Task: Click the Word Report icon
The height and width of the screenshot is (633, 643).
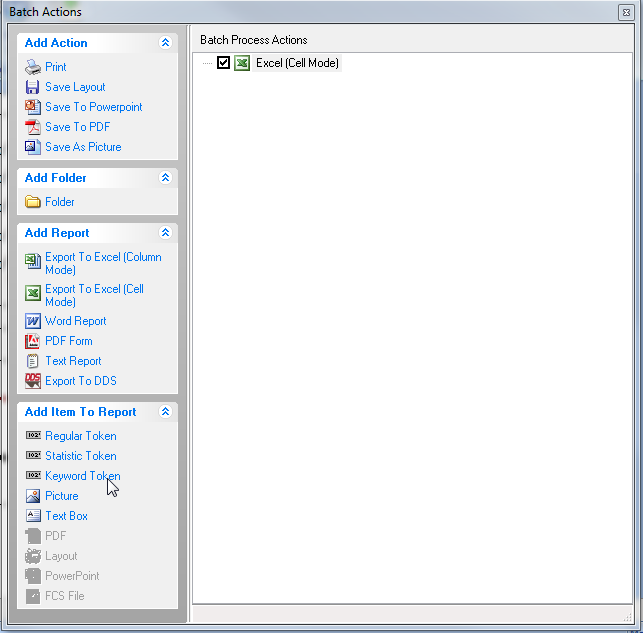Action: (x=33, y=321)
